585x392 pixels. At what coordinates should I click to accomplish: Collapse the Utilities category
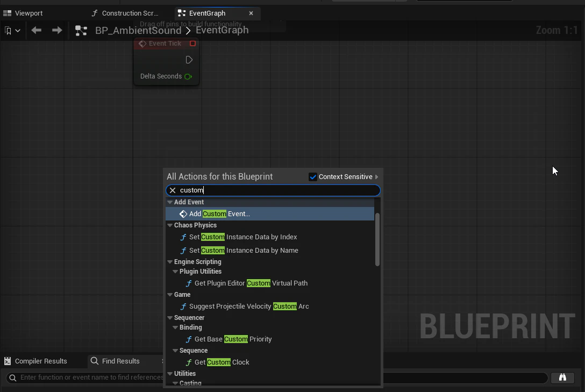[x=170, y=374]
